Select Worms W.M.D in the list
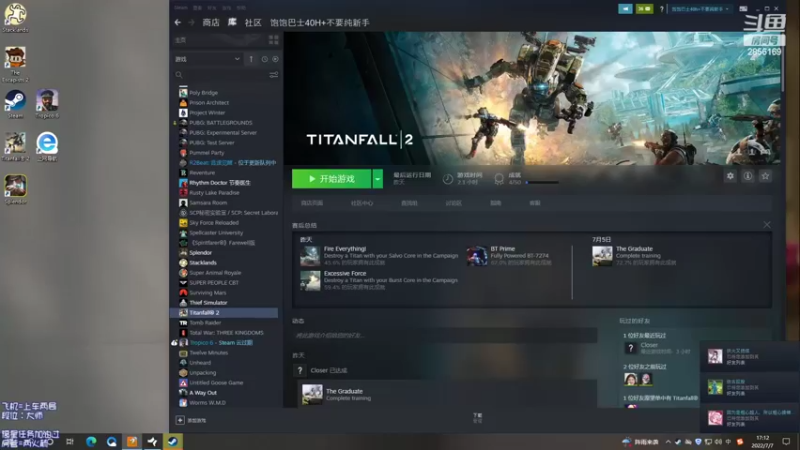 (x=207, y=403)
